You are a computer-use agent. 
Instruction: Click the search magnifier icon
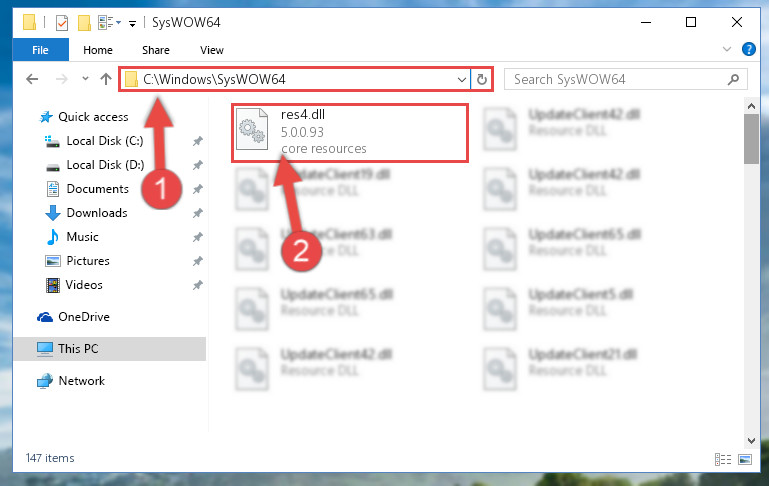[x=733, y=79]
